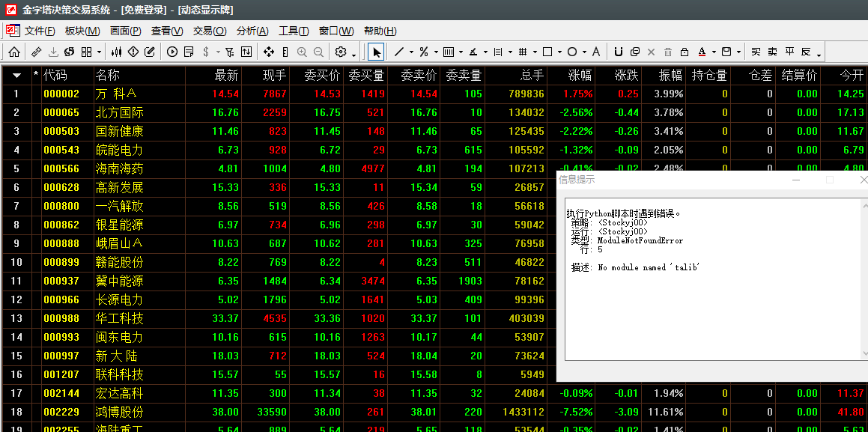Open dropdown arrow next to grid hash tool
868x432 pixels.
[x=535, y=52]
